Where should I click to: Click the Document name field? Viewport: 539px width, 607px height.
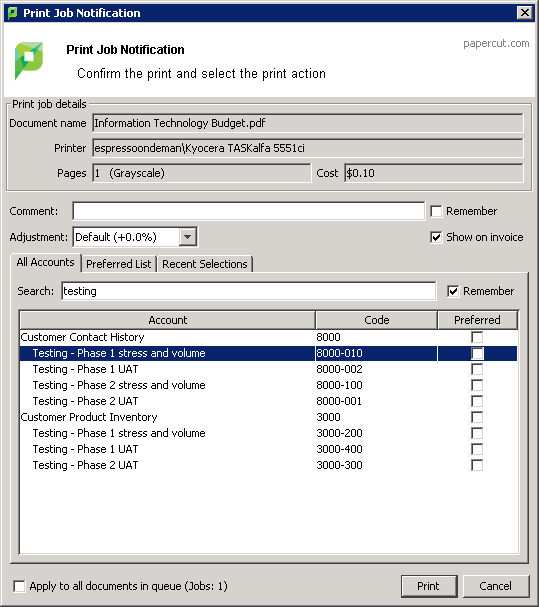coord(308,123)
